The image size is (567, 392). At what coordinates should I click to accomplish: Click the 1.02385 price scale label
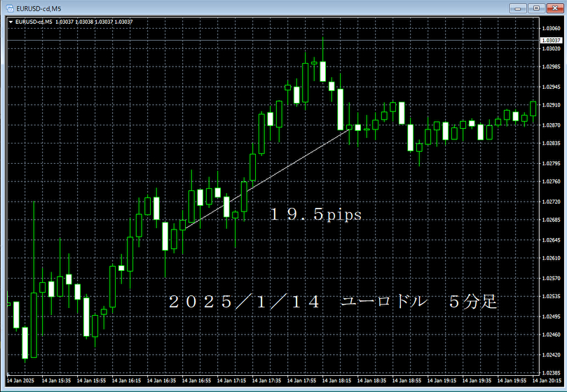[x=552, y=373]
